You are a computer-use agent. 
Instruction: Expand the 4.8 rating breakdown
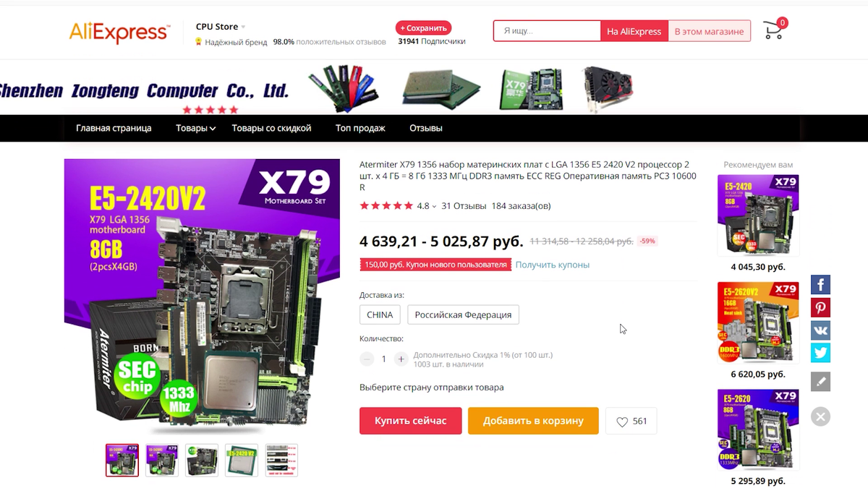click(427, 206)
